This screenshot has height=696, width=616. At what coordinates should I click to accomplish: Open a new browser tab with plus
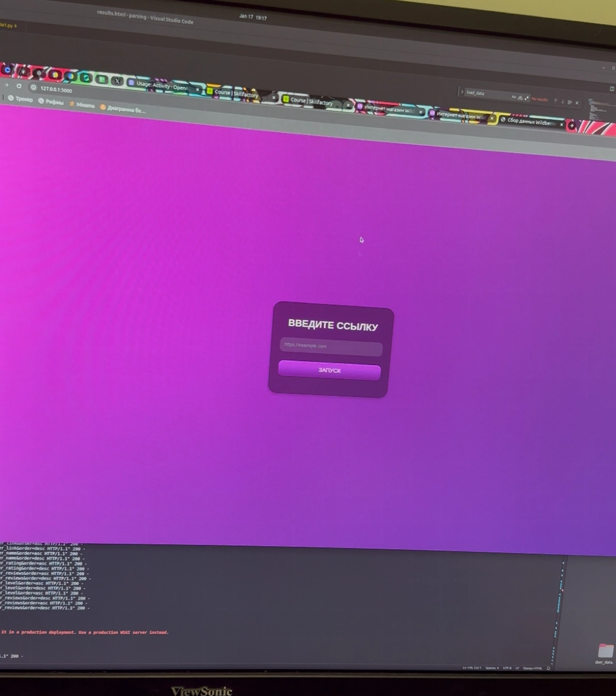pos(572,125)
